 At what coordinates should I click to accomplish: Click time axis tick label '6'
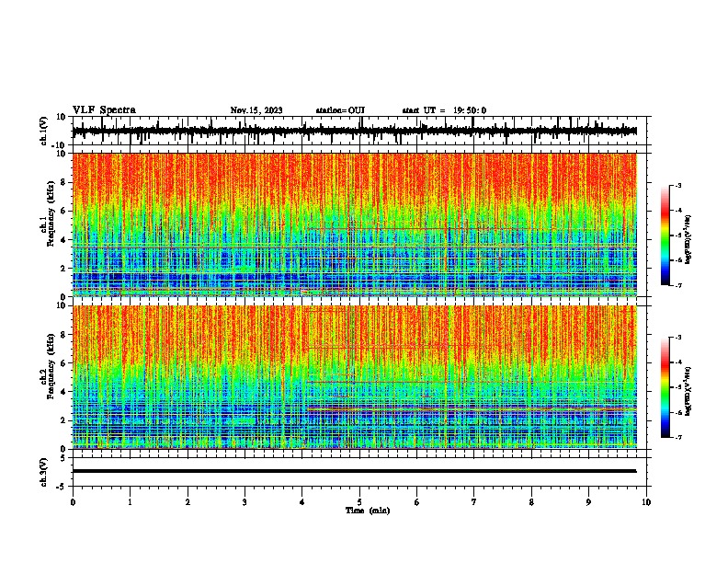(x=417, y=502)
